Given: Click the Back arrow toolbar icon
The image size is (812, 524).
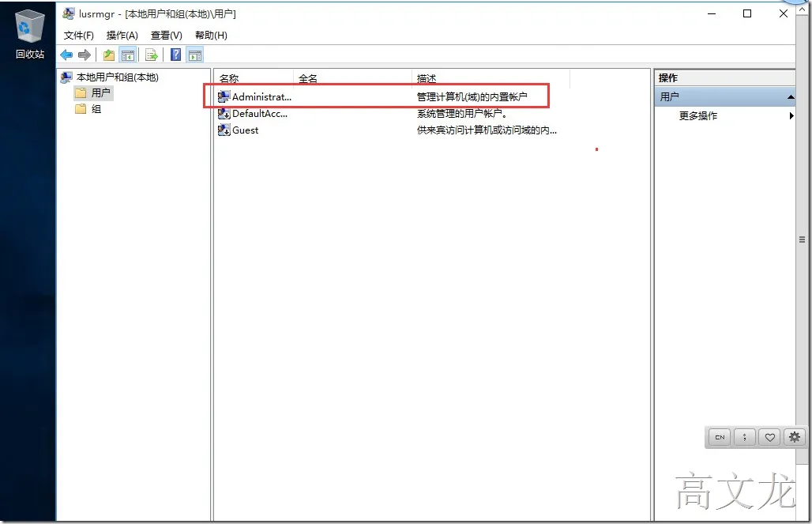Looking at the screenshot, I should 66,55.
